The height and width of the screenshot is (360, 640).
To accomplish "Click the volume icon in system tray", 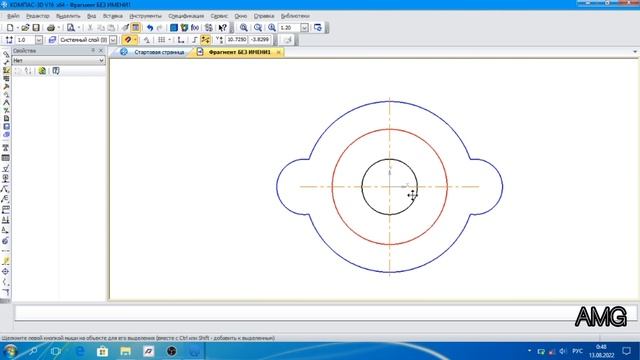I will [x=563, y=351].
